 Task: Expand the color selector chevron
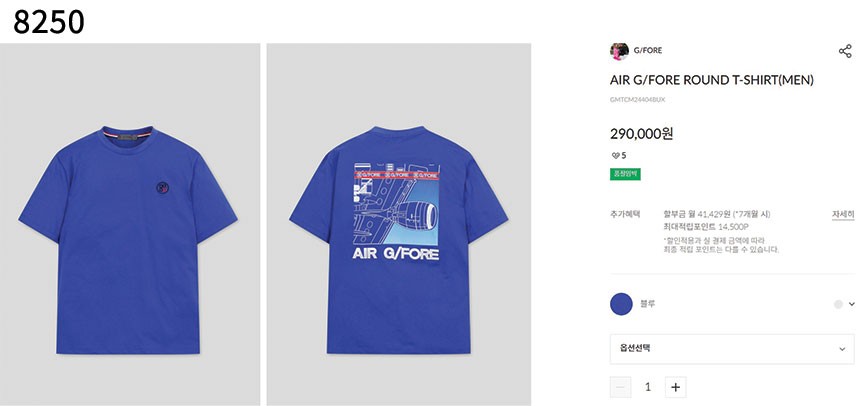pyautogui.click(x=852, y=304)
